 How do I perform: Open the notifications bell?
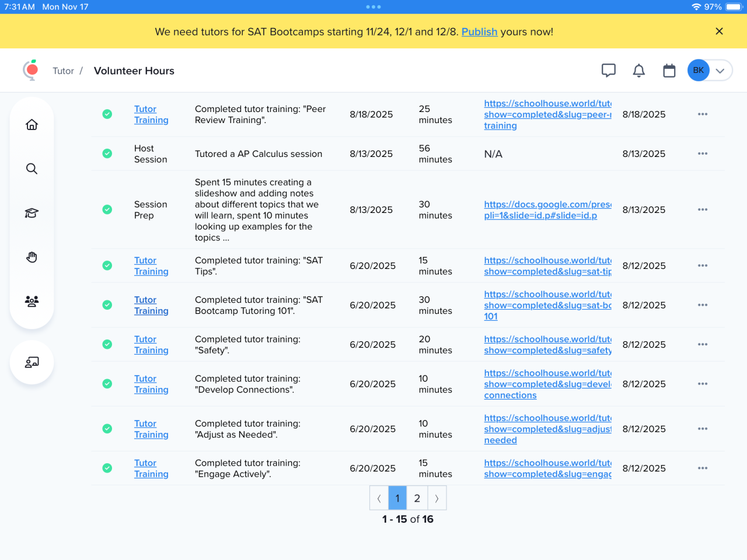point(639,71)
